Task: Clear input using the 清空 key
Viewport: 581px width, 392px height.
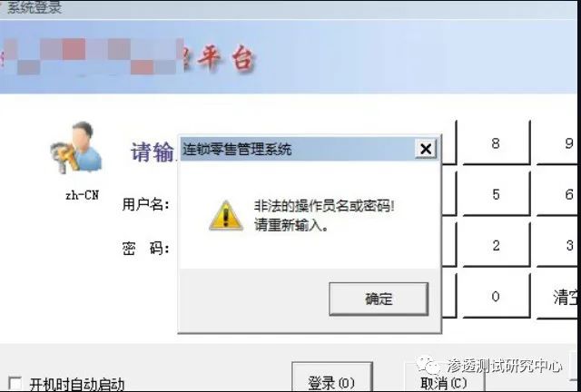Action: (x=559, y=296)
